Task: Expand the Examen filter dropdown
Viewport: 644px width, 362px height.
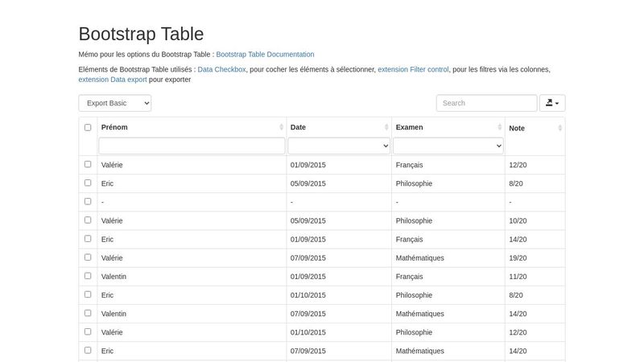Action: coord(448,146)
